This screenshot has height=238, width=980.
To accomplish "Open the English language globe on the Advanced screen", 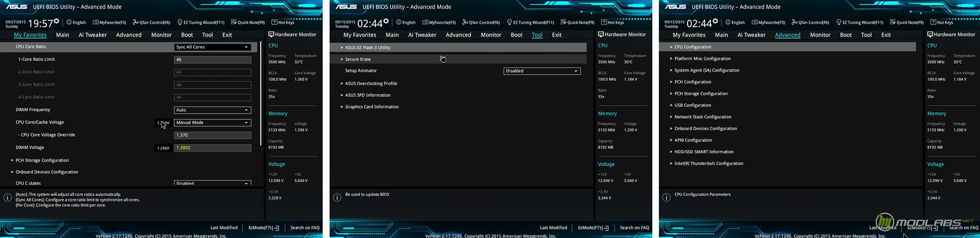I will click(735, 22).
